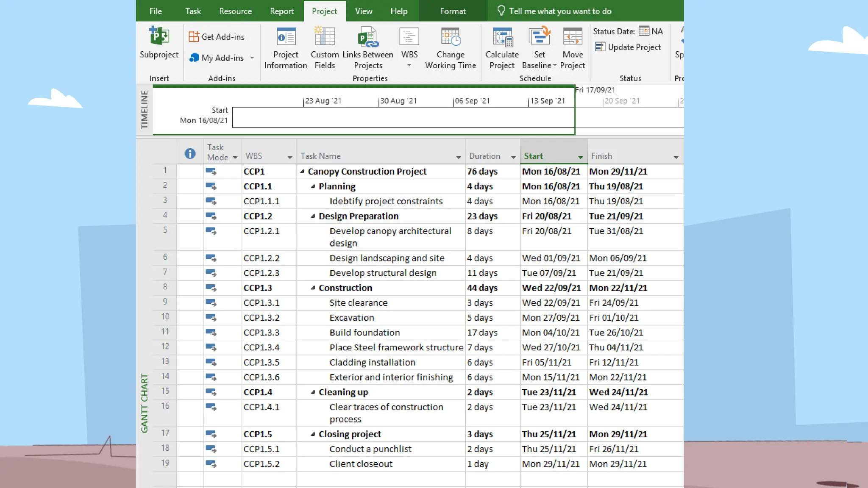
Task: Click the Calculate Project icon
Action: 502,37
